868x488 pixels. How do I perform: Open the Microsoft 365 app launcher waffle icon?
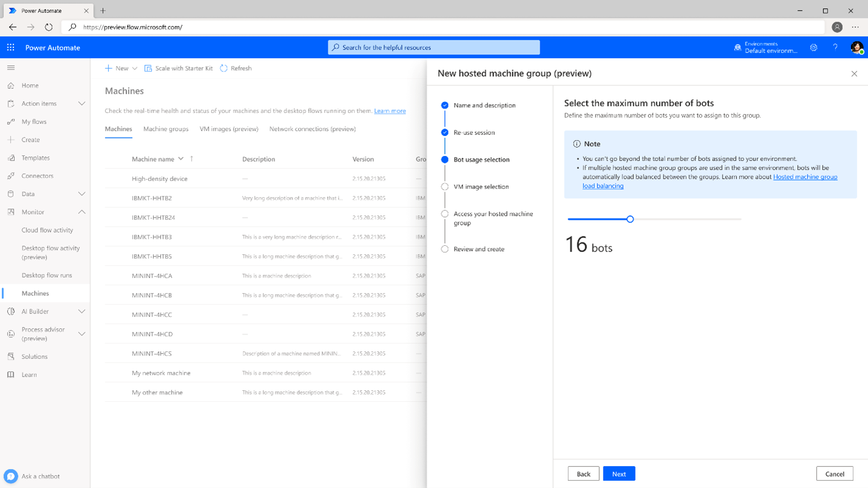click(10, 47)
